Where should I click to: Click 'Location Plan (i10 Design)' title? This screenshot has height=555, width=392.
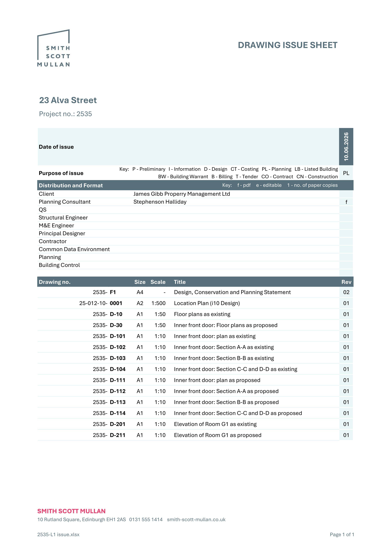coord(207,303)
